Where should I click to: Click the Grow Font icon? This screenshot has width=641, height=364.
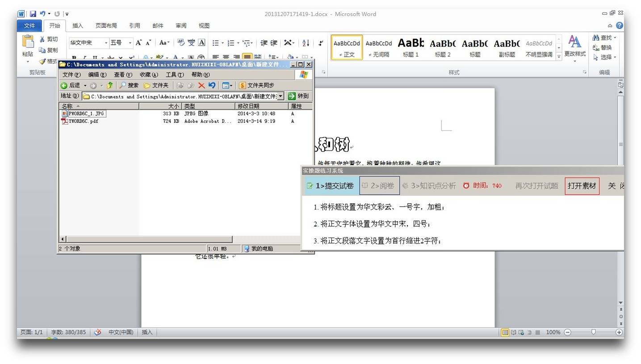pyautogui.click(x=139, y=43)
